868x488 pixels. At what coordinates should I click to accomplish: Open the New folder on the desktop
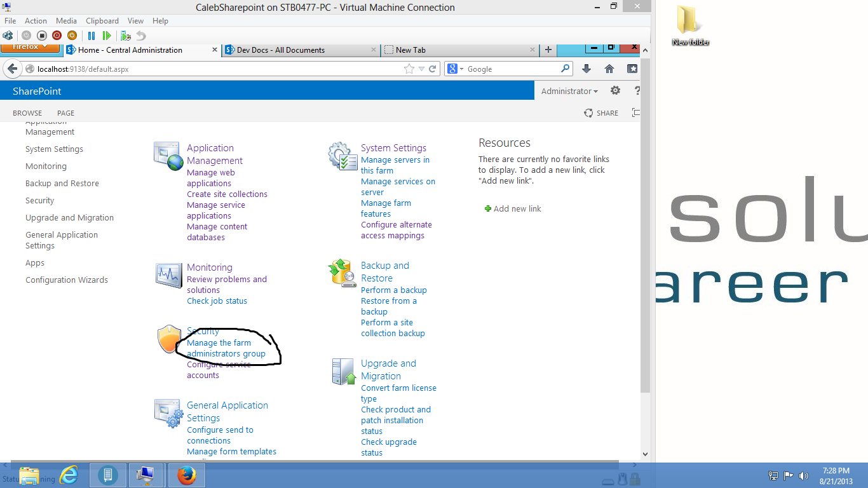coord(690,25)
